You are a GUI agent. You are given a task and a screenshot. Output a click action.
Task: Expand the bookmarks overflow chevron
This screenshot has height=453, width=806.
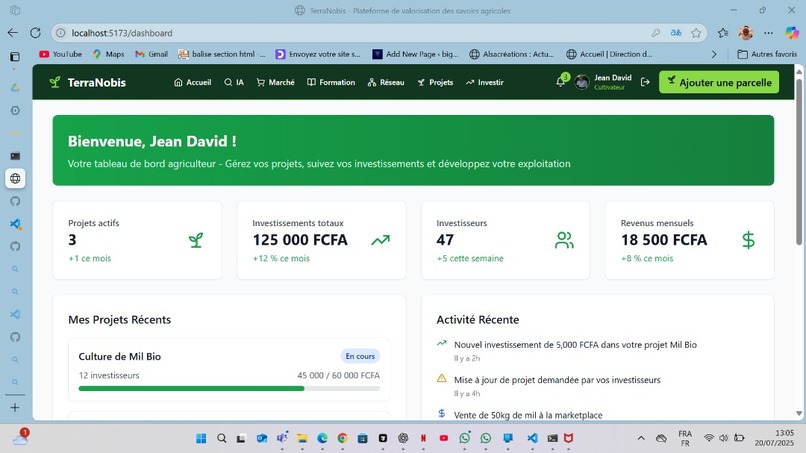[714, 54]
